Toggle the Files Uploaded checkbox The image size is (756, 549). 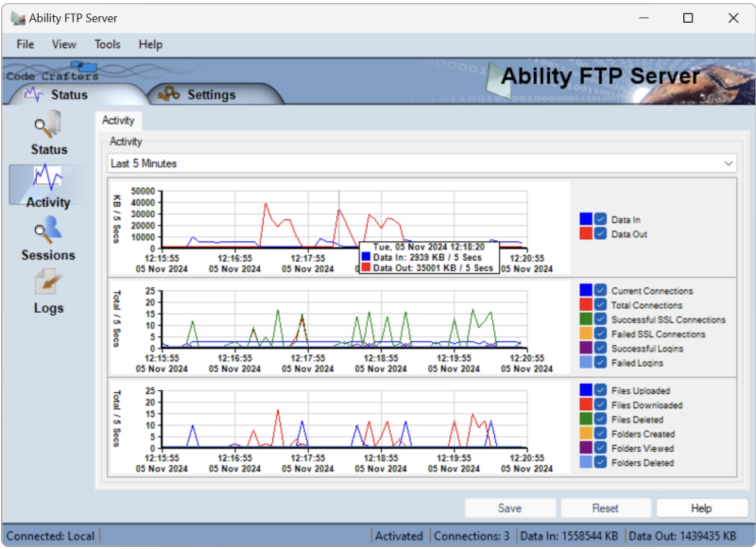600,390
